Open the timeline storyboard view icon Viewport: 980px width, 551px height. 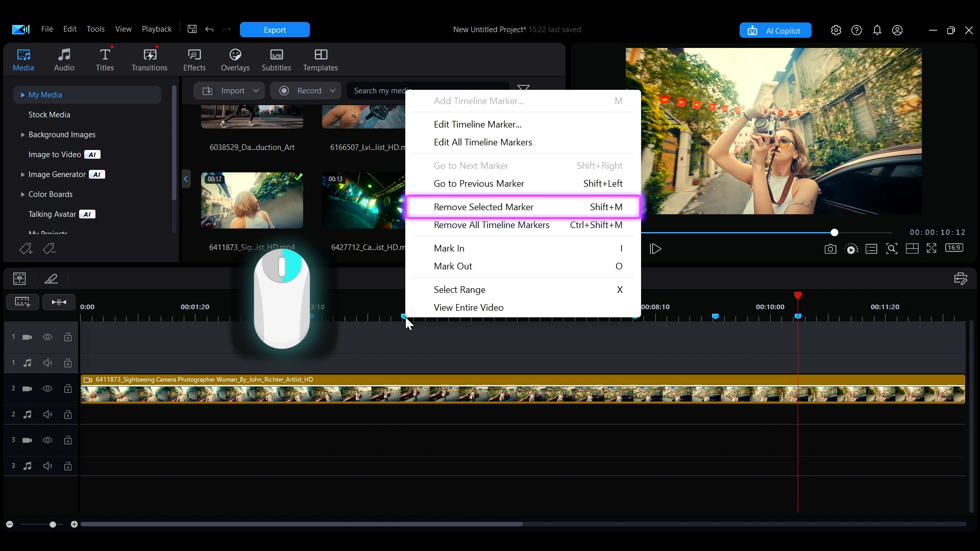point(19,279)
